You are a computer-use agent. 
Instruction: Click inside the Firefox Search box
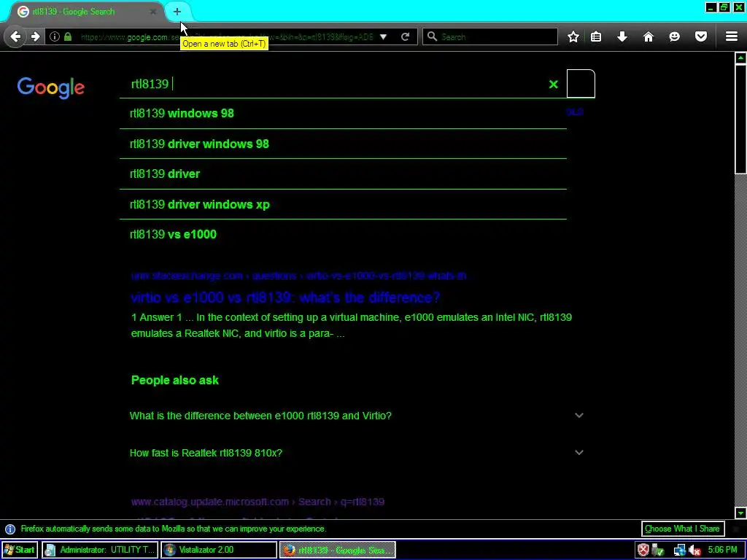[490, 36]
